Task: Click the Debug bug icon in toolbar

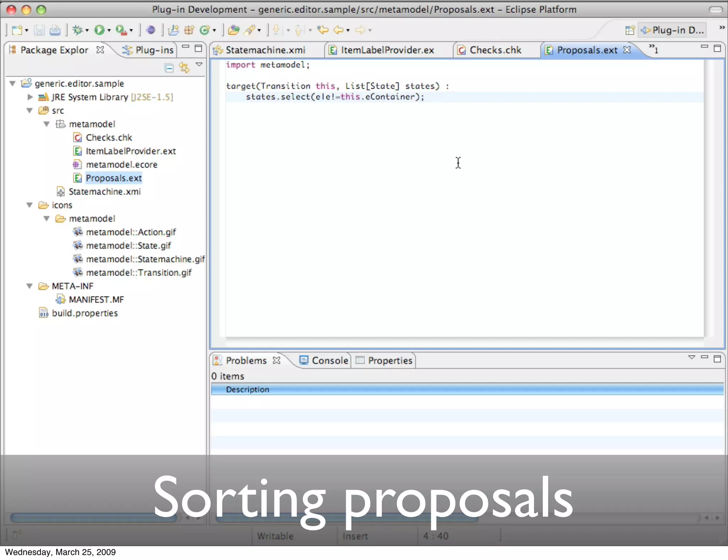Action: [x=77, y=30]
